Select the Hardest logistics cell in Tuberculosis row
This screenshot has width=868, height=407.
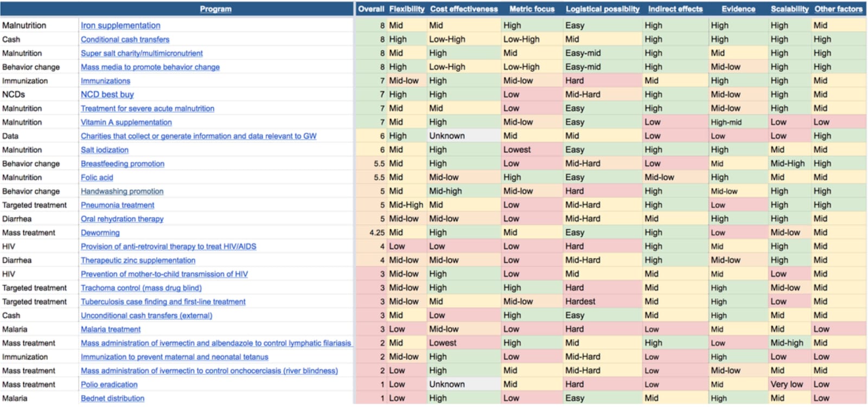(580, 301)
